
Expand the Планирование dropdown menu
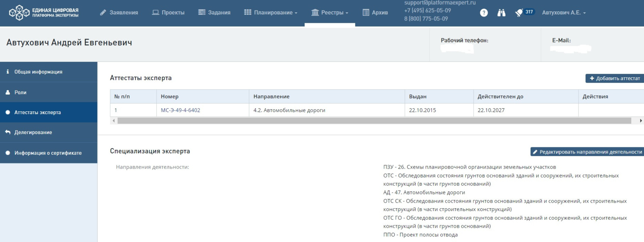tap(271, 13)
